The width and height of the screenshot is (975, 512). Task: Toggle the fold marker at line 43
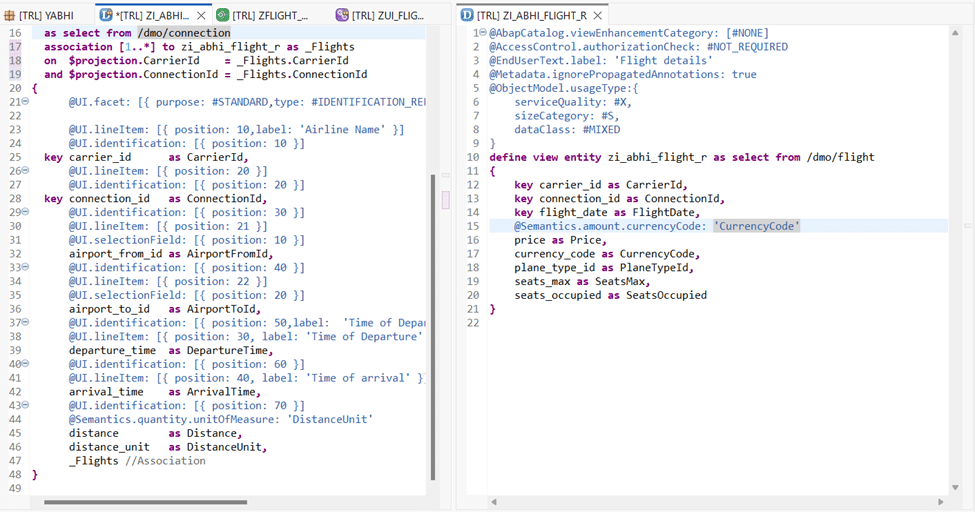(25, 406)
